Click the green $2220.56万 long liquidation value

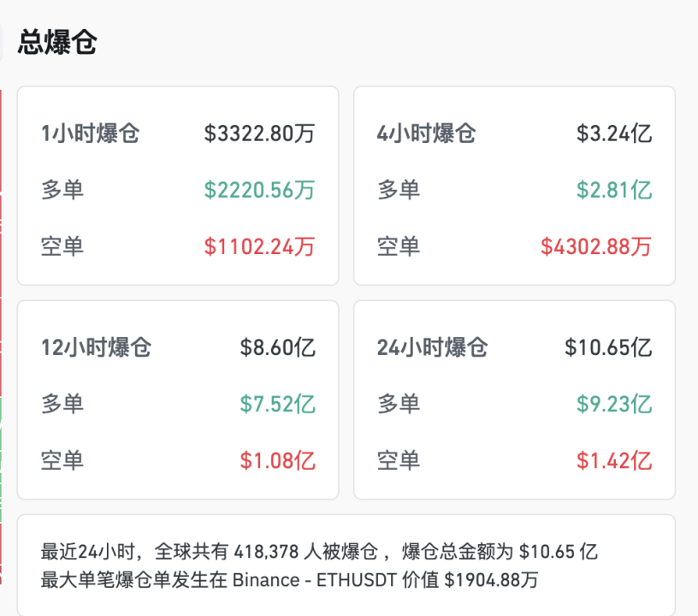(258, 190)
